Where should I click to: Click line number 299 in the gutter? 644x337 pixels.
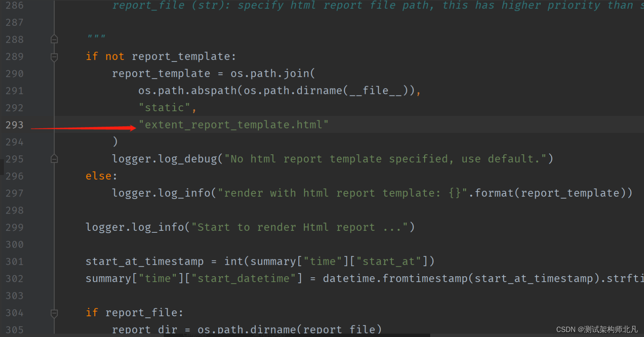pyautogui.click(x=15, y=227)
